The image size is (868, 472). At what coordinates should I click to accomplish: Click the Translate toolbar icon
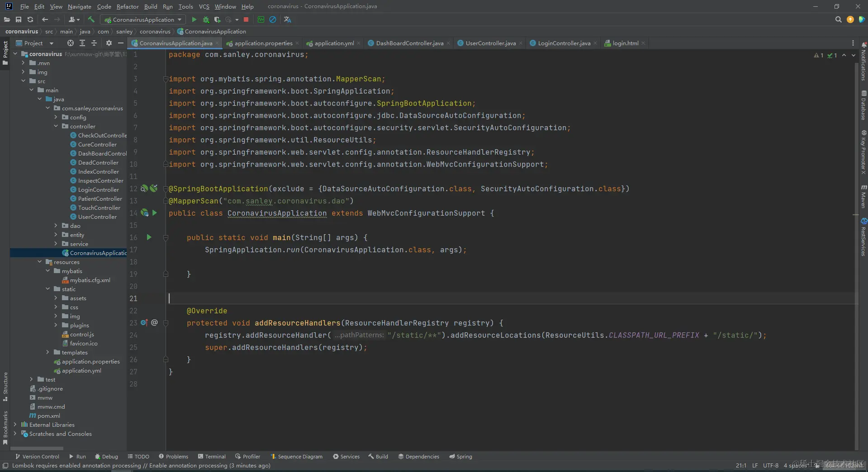(287, 19)
